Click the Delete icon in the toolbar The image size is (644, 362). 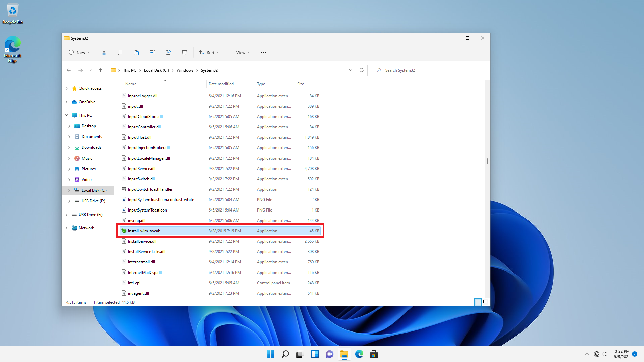click(184, 52)
